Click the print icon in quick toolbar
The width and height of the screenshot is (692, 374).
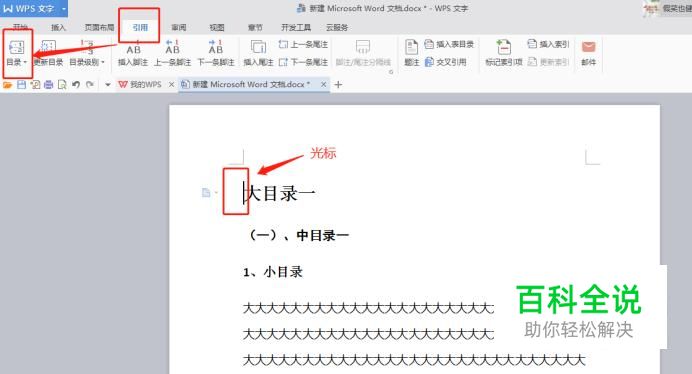coord(49,85)
